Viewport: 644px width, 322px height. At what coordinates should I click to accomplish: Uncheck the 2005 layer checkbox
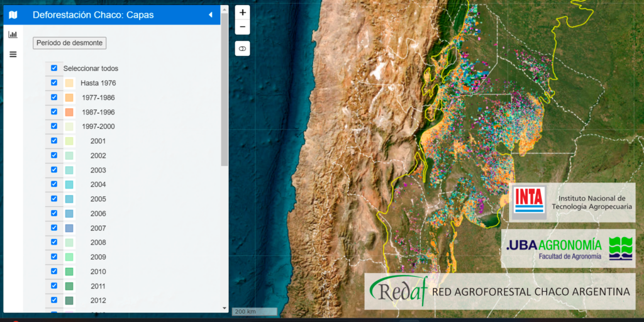(x=54, y=198)
